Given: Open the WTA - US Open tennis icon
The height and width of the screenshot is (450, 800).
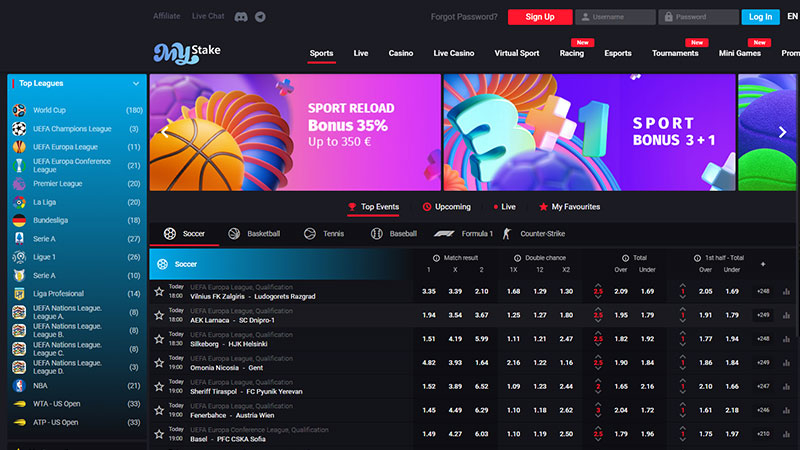Looking at the screenshot, I should (19, 404).
